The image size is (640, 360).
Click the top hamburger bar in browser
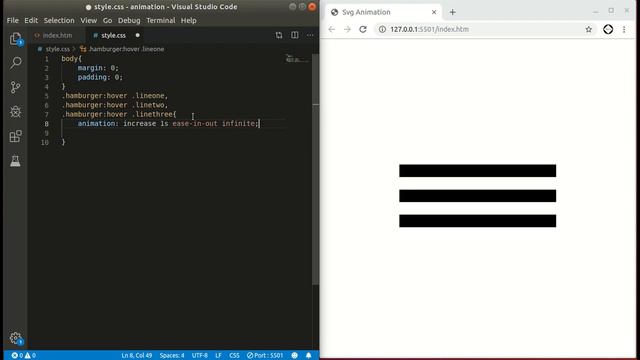point(478,171)
